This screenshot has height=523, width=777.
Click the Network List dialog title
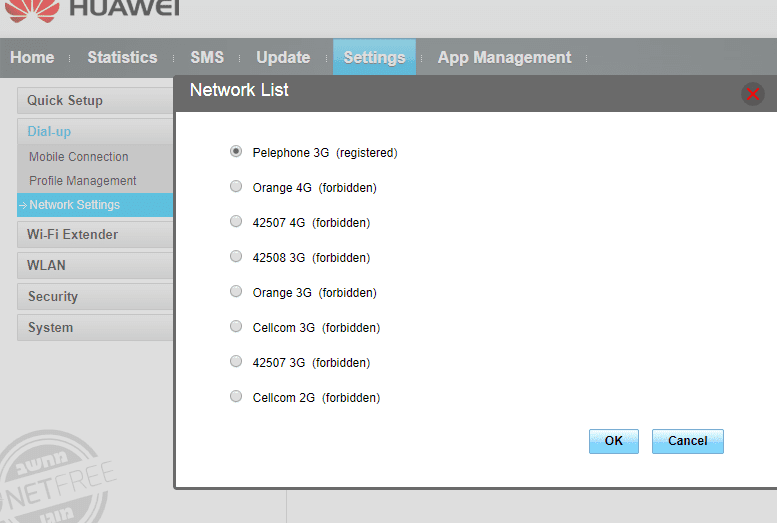[x=239, y=90]
